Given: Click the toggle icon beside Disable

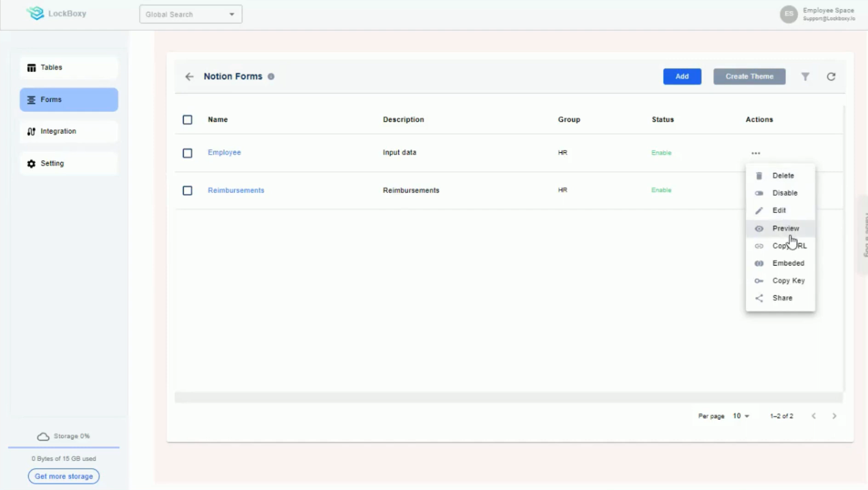Looking at the screenshot, I should pyautogui.click(x=759, y=193).
